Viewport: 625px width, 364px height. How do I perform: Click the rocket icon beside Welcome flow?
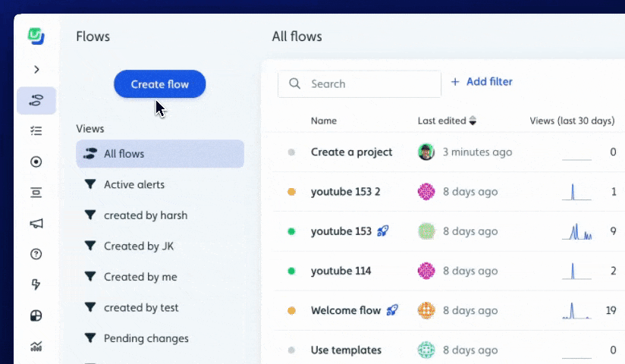click(x=392, y=309)
